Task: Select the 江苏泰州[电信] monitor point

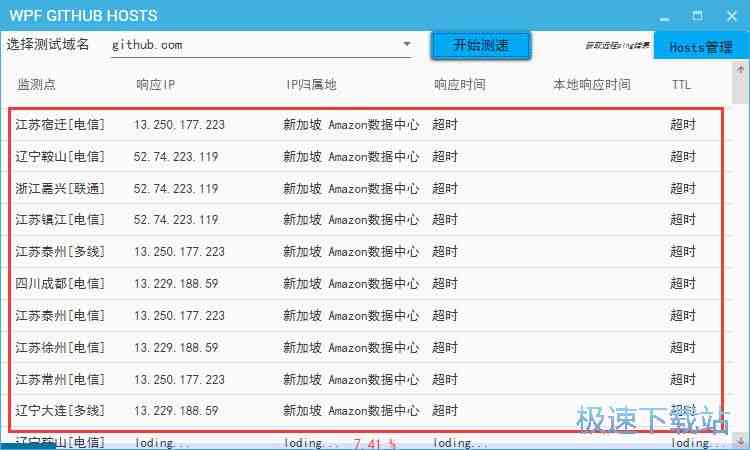Action: coord(60,316)
